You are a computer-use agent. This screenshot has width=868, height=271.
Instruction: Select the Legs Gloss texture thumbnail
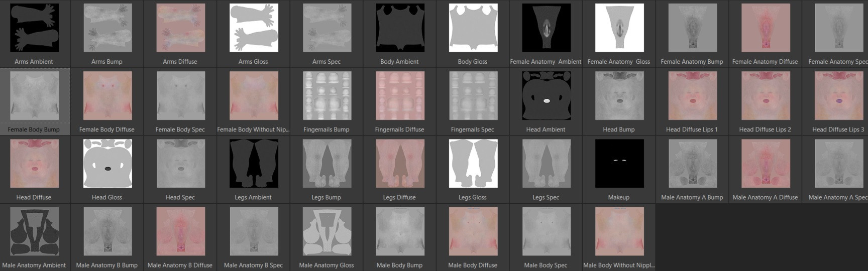pos(473,164)
